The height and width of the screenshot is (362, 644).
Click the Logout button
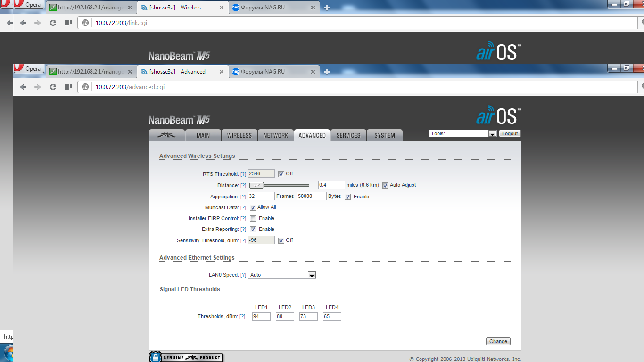tap(510, 133)
